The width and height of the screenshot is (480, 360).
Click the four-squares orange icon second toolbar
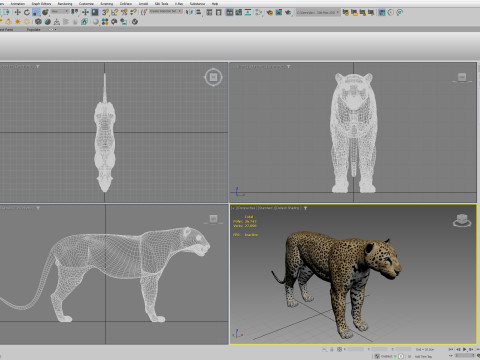point(105,22)
